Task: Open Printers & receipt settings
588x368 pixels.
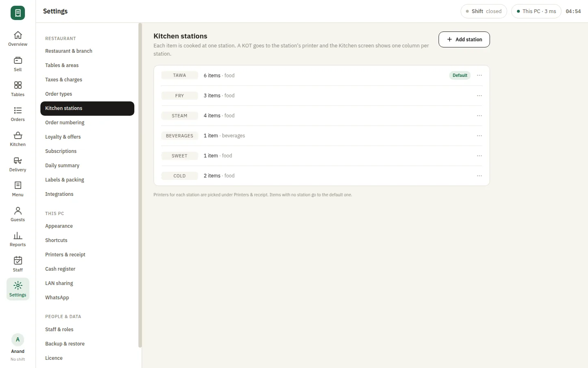Action: 87,255
